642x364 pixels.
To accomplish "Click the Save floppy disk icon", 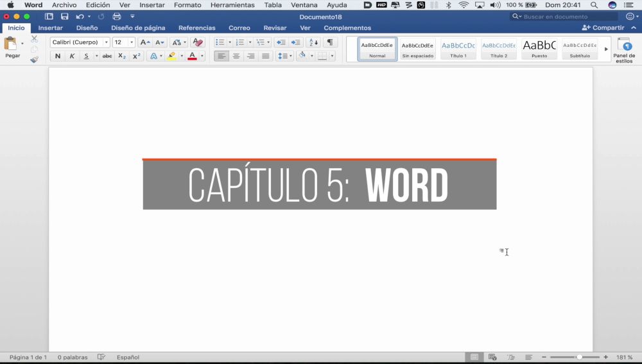I will pos(64,17).
